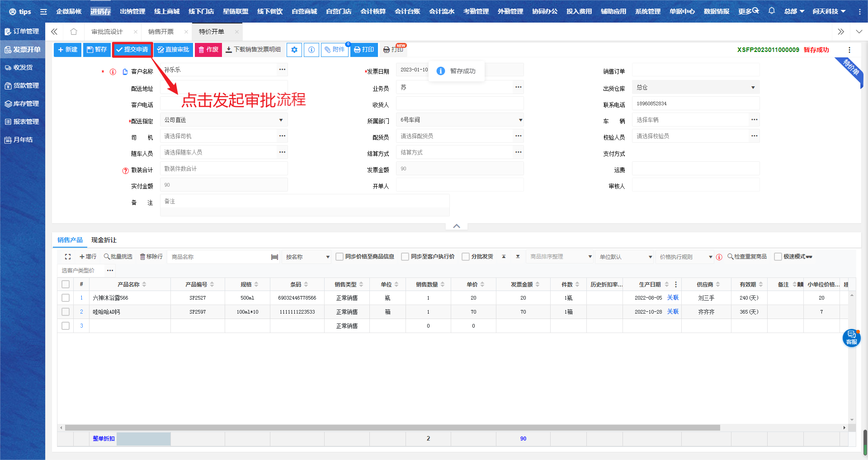
Task: Open the 客服 customer service chat icon
Action: [x=851, y=338]
